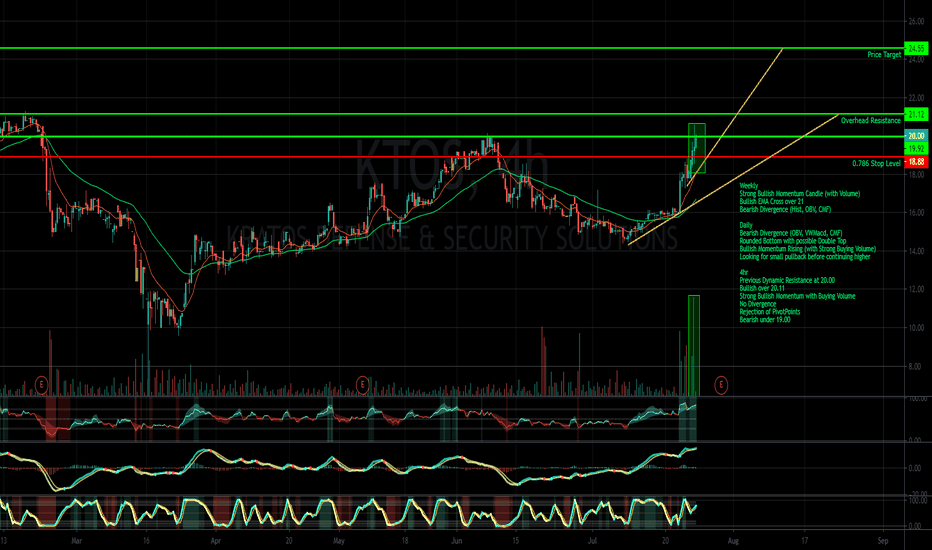Select the Weekly heading in the notes

748,186
